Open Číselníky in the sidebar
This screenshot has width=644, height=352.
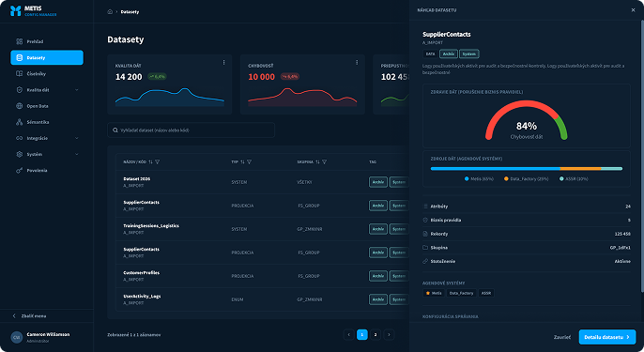47,74
